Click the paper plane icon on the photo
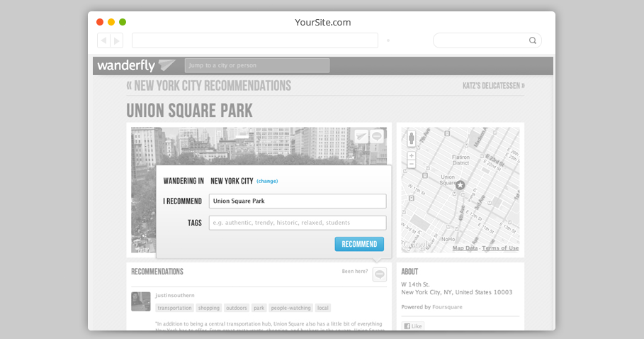The height and width of the screenshot is (339, 644). (361, 136)
